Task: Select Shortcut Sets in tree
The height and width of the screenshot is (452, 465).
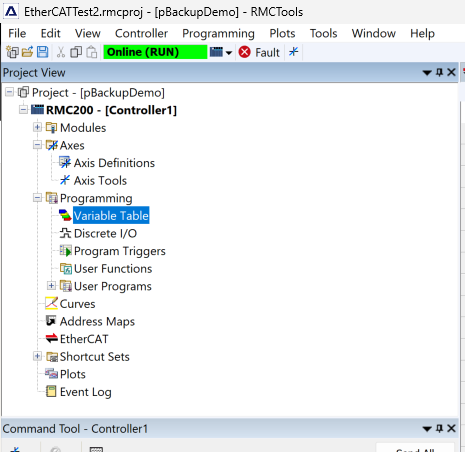Action: (x=95, y=357)
